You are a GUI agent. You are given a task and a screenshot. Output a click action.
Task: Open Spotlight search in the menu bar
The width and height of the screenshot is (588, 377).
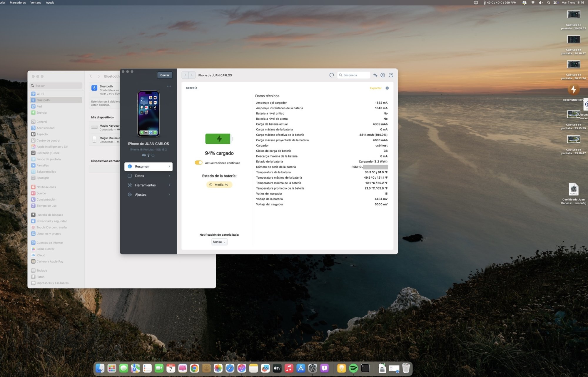coord(549,3)
